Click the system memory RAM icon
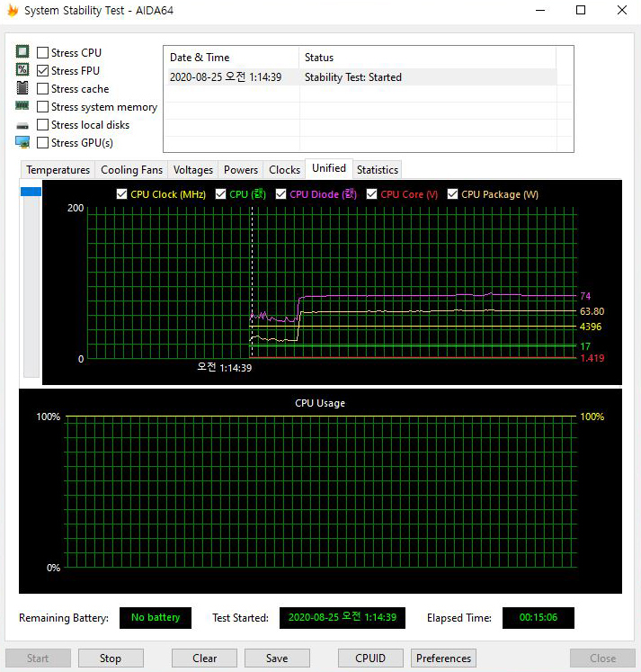Image resolution: width=641 pixels, height=672 pixels. click(x=22, y=105)
